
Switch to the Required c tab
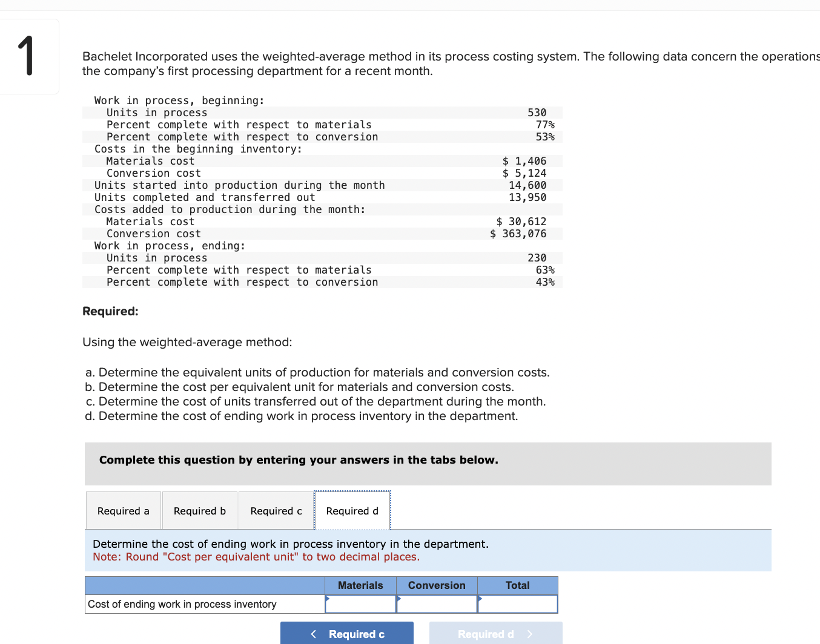(x=276, y=510)
